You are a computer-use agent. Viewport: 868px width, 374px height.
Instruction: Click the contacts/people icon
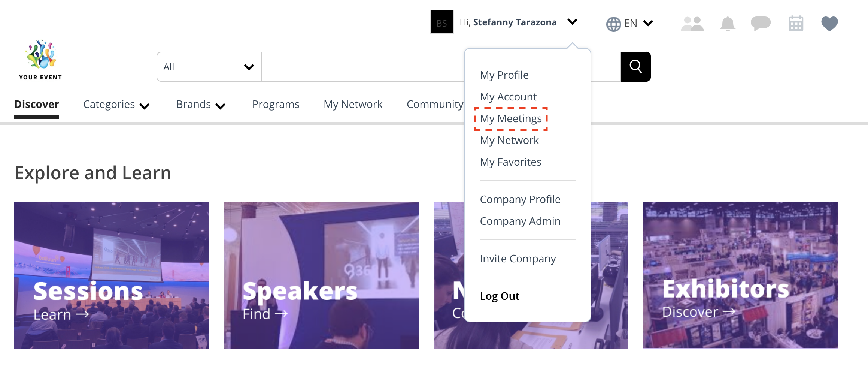(x=692, y=23)
